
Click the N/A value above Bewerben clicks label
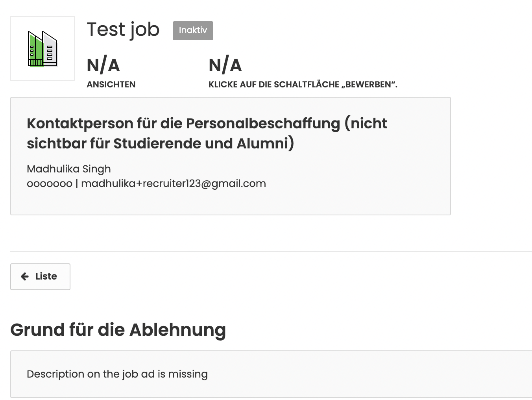[x=225, y=65]
